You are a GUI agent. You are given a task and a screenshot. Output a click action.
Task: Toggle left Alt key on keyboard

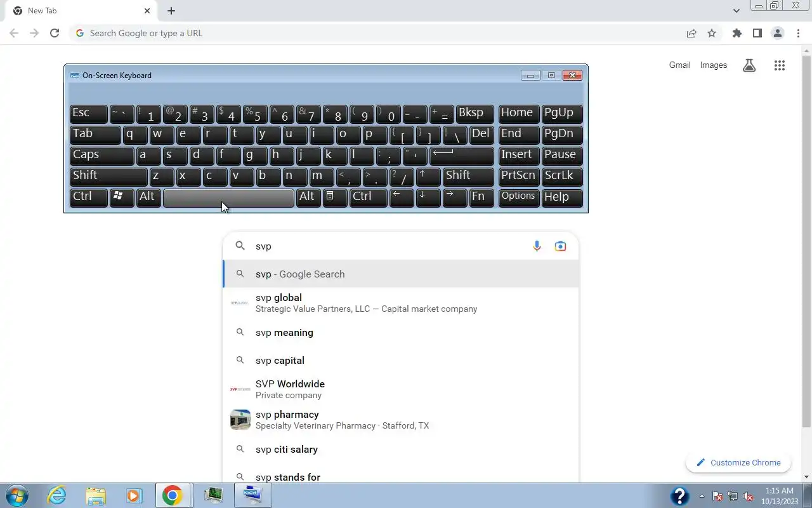(148, 197)
